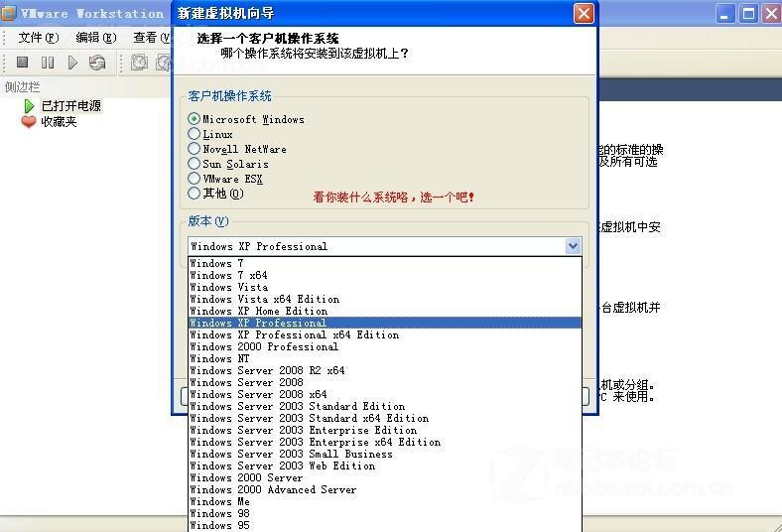Select the VMware ESX radio button
Viewport: 782px width, 532px height.
point(195,179)
